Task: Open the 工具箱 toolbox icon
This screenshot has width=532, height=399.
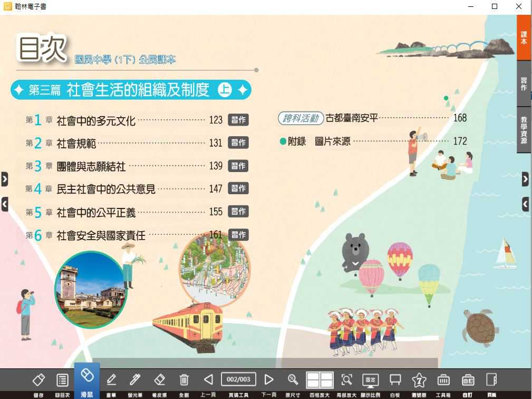Action: tap(443, 379)
